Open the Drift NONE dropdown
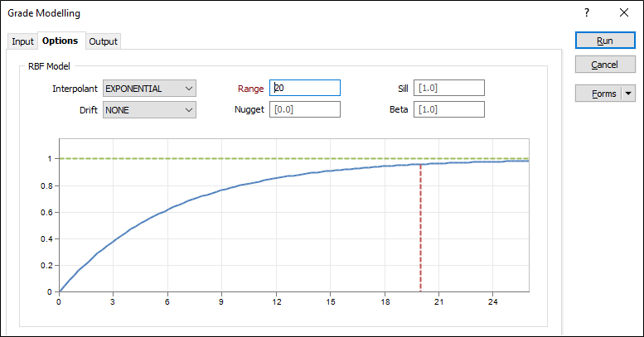644x337 pixels. coord(149,110)
